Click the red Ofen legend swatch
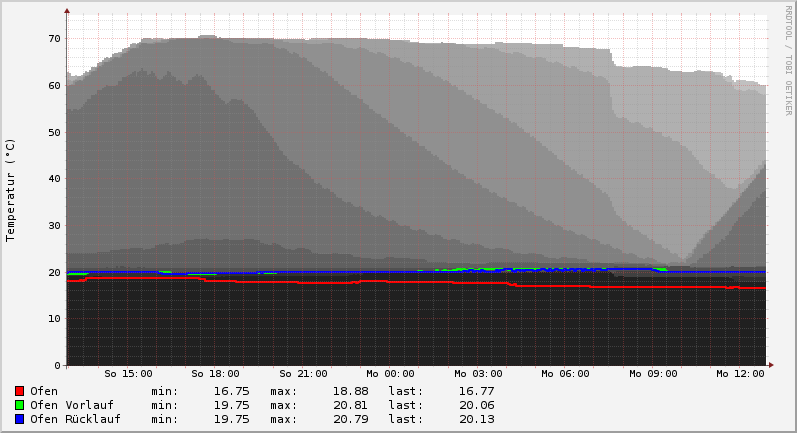797x433 pixels. point(19,391)
